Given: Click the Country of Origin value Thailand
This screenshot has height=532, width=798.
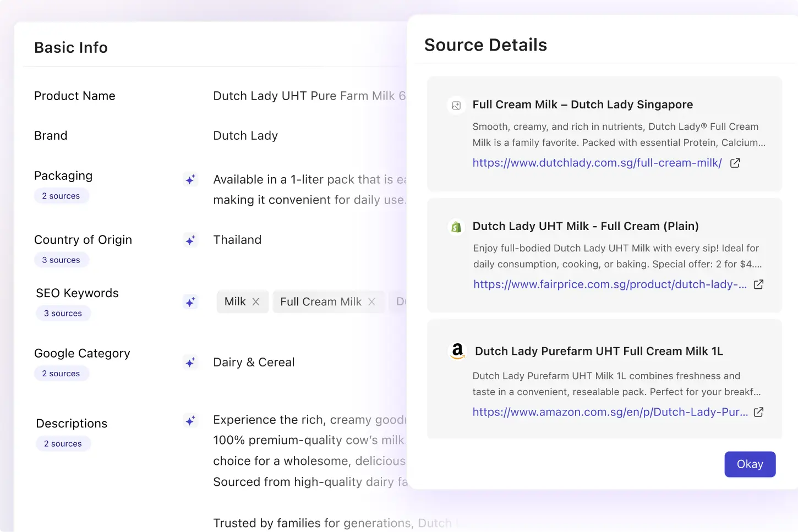Looking at the screenshot, I should [x=237, y=240].
